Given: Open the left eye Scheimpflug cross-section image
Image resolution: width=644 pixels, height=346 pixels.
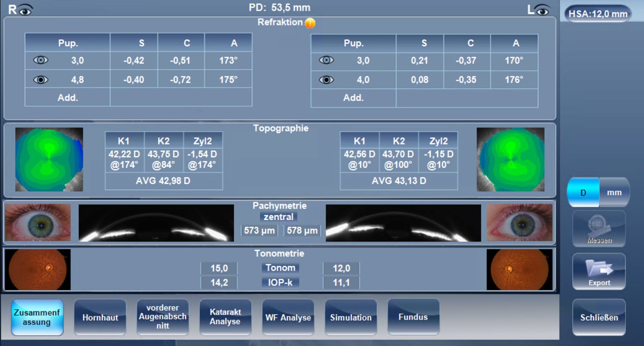Looking at the screenshot, I should coord(403,223).
